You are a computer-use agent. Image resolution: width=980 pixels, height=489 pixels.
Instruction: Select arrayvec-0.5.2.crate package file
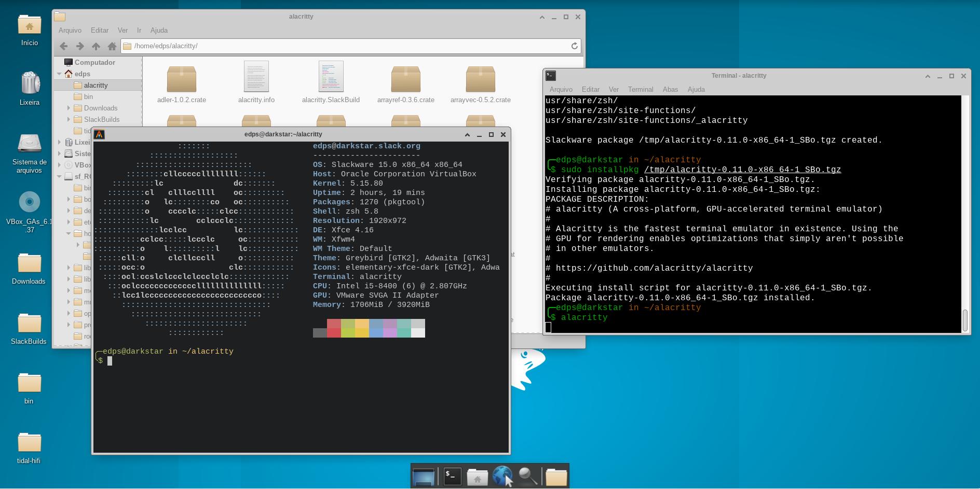(481, 83)
